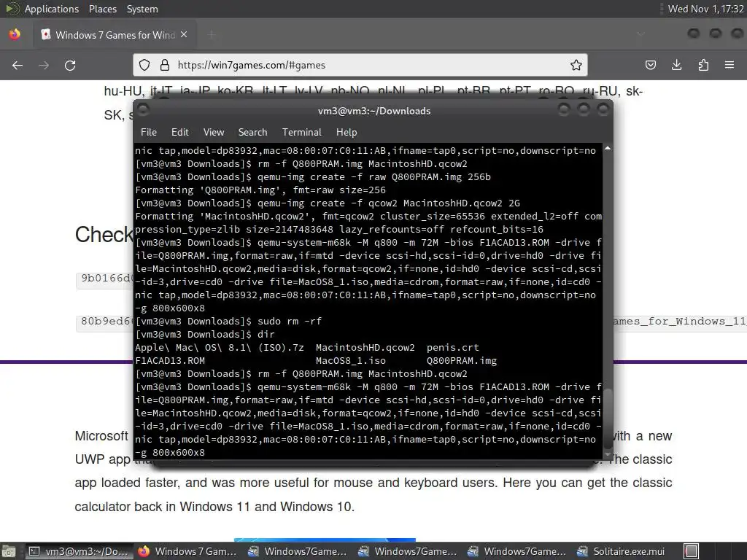Go back in Firefox history
Screen dimensions: 747x560
tap(18, 65)
